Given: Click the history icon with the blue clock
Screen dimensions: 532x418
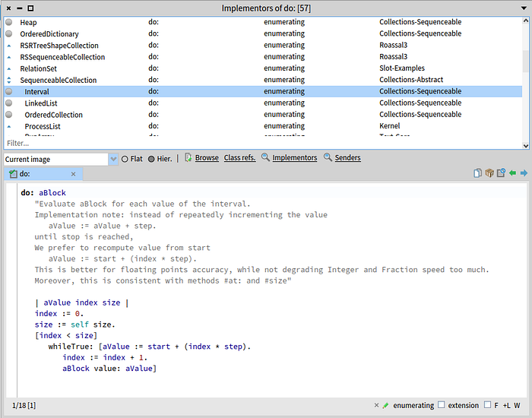Looking at the screenshot, I should click(x=501, y=173).
